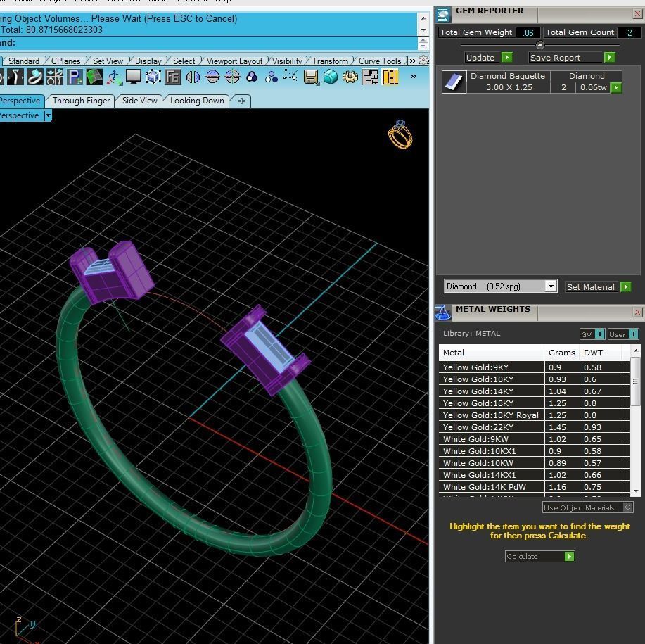Click the toolbar options gear icon
645x644 pixels.
tap(423, 61)
